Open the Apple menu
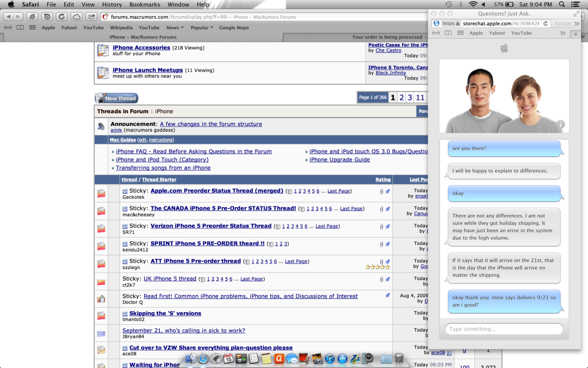This screenshot has width=588, height=368. (11, 5)
